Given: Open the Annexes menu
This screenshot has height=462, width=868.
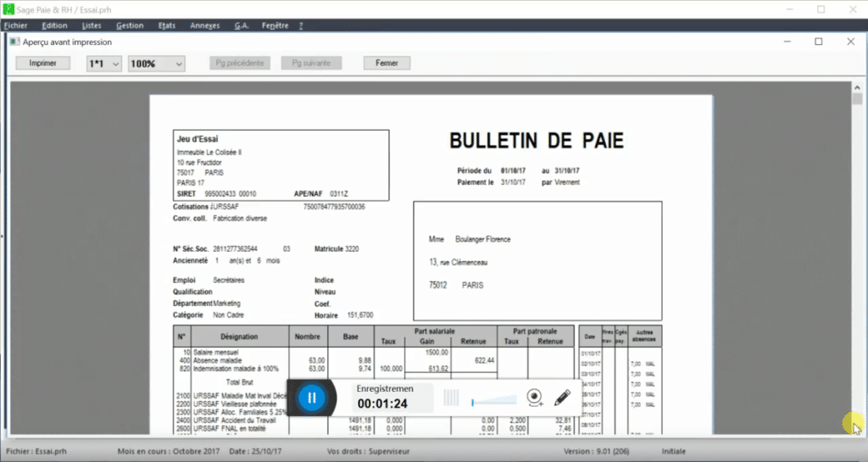Looking at the screenshot, I should [x=205, y=25].
